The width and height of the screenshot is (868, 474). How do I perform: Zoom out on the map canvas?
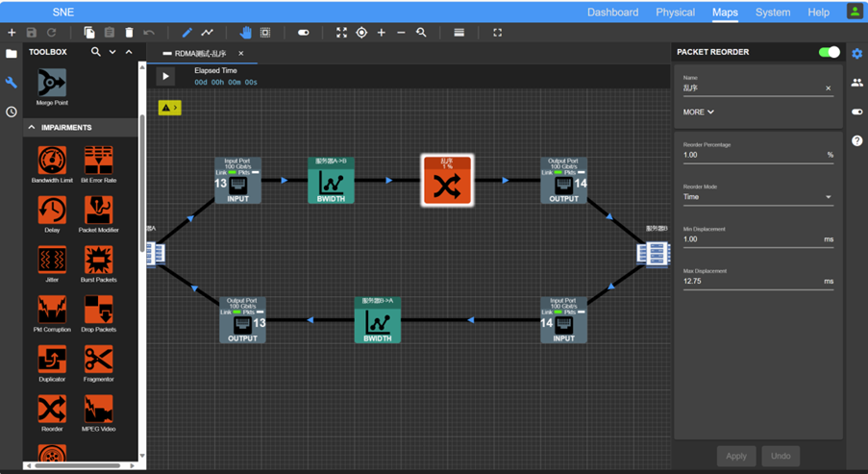pyautogui.click(x=401, y=33)
